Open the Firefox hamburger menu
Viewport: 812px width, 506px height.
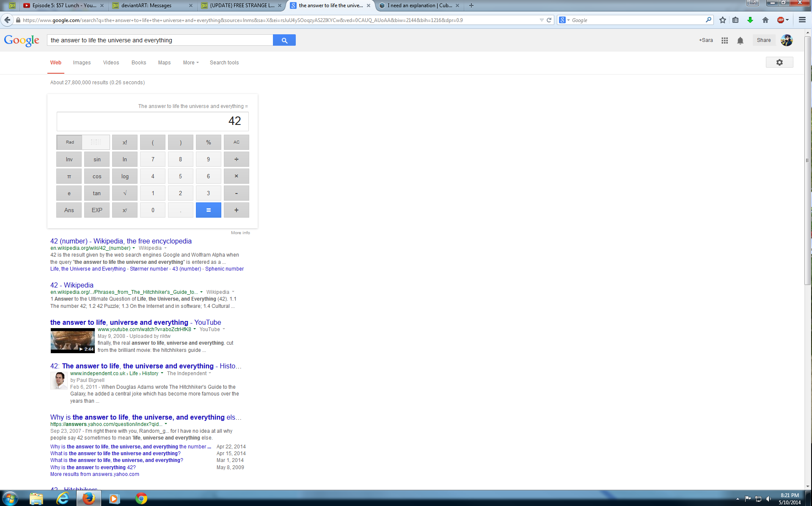[x=802, y=20]
